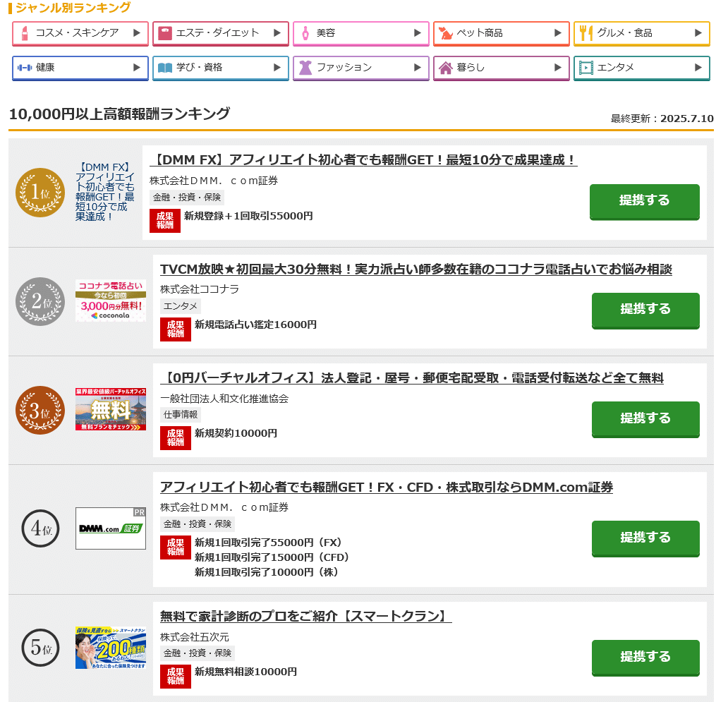The height and width of the screenshot is (702, 728).
Task: Expand arrow on ファッション category
Action: tap(418, 68)
